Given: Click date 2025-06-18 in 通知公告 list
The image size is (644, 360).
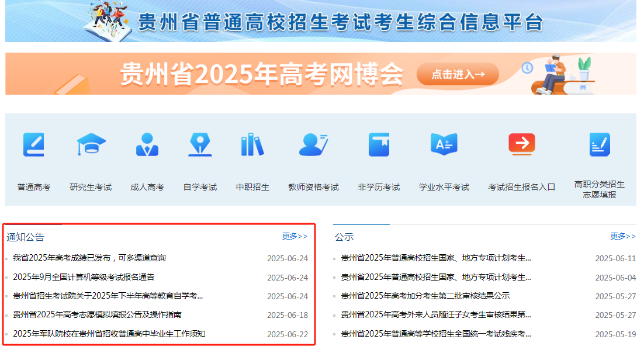Looking at the screenshot, I should click(x=288, y=315).
